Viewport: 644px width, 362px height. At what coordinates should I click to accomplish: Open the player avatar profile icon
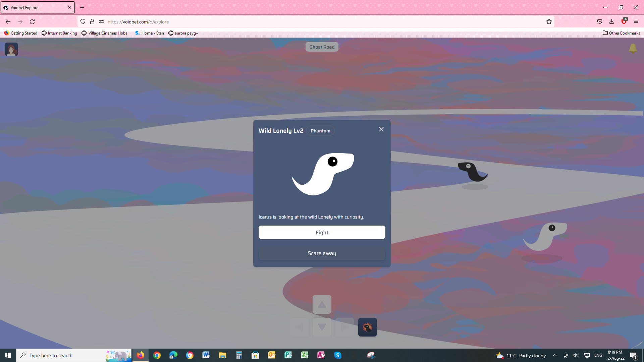click(11, 49)
